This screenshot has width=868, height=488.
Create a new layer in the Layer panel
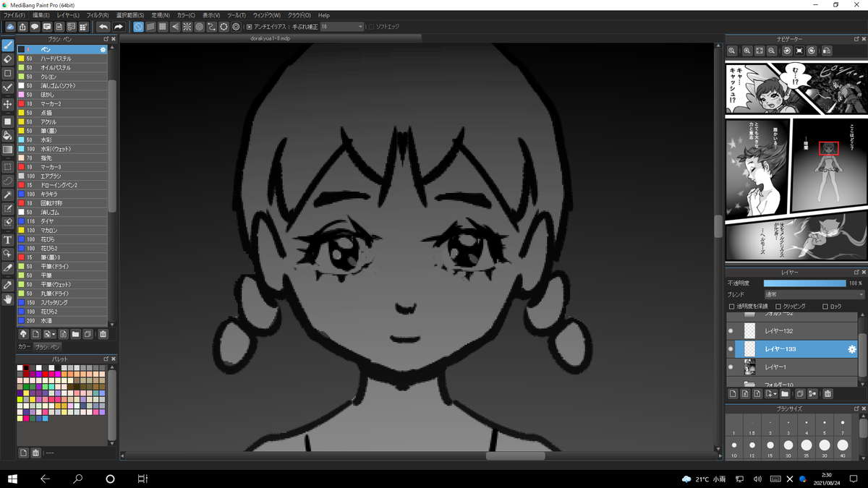733,394
